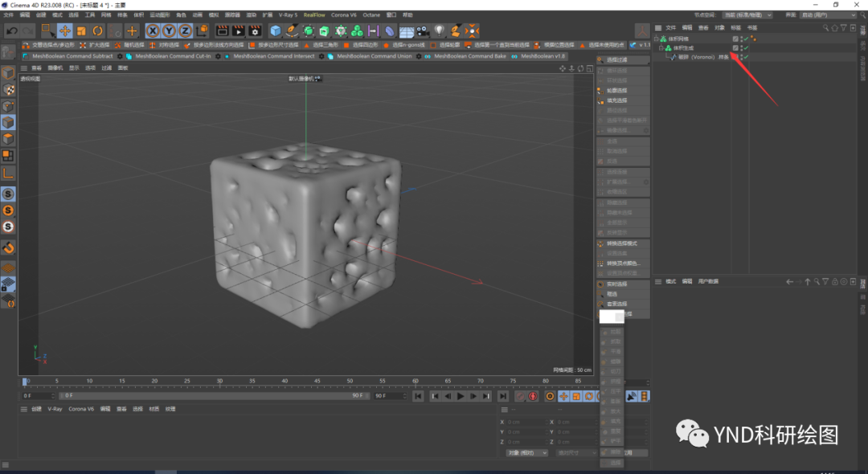Toggle the Y axis lock
The width and height of the screenshot is (868, 474).
coord(169,31)
